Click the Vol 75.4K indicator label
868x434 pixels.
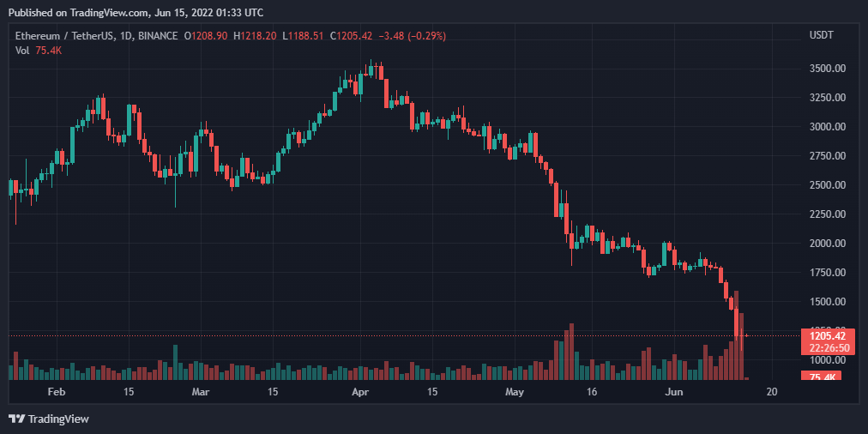tap(39, 50)
